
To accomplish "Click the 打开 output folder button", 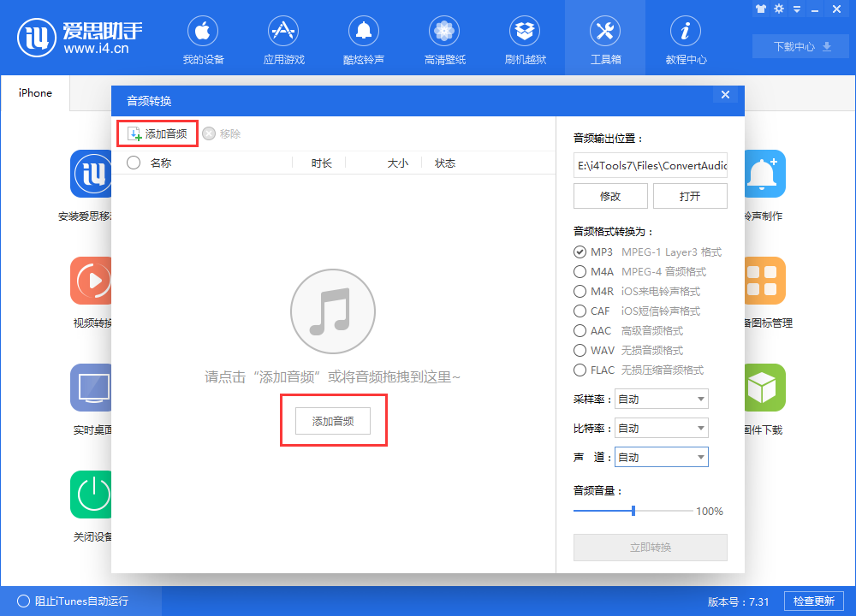I will (690, 196).
